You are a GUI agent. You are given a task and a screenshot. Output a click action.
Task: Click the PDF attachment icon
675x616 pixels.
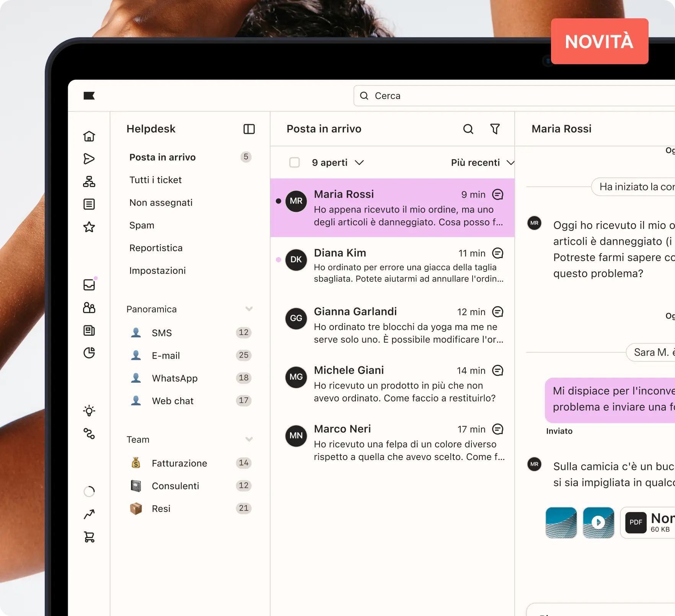pyautogui.click(x=636, y=522)
